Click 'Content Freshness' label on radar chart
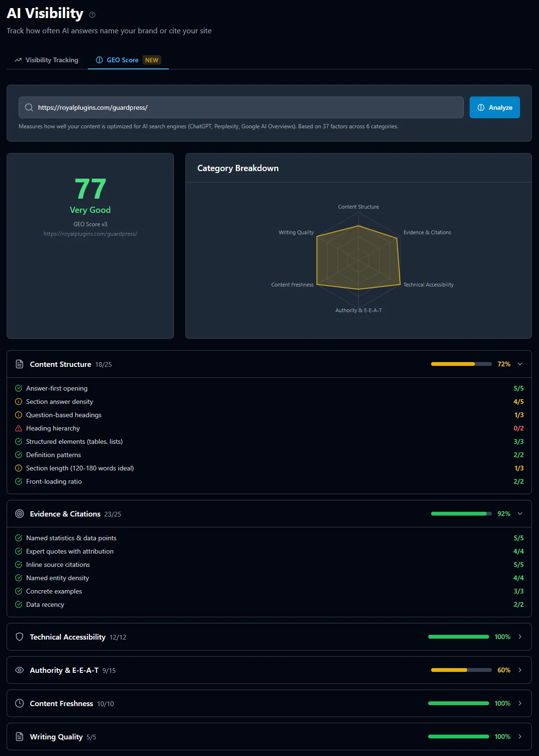The width and height of the screenshot is (539, 756). coord(292,285)
